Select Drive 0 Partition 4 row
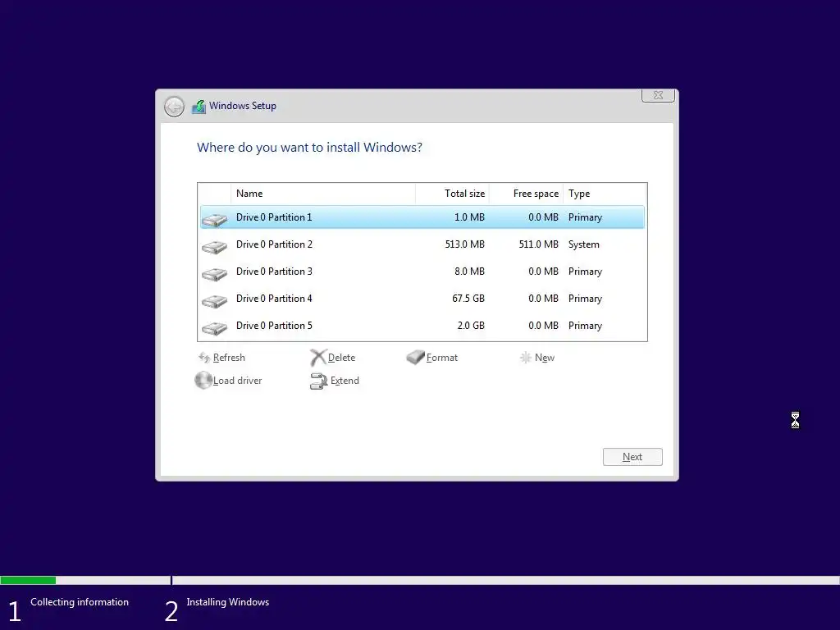 pos(422,299)
